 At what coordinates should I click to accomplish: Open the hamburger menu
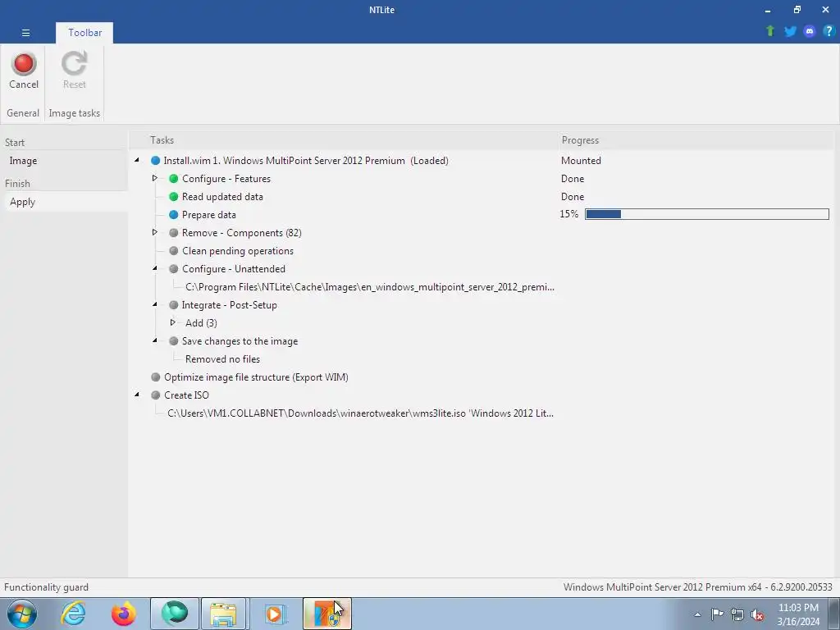point(25,33)
